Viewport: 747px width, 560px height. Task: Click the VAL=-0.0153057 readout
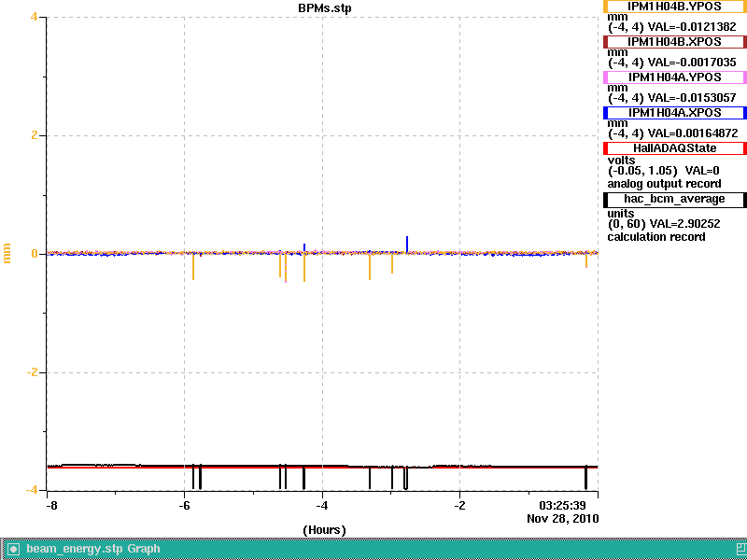(x=692, y=98)
